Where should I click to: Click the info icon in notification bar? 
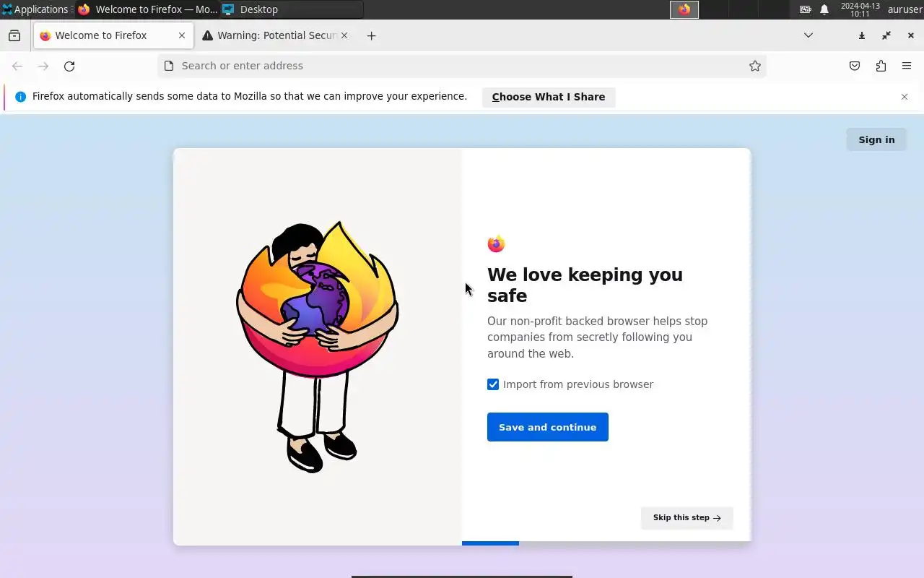click(x=20, y=97)
